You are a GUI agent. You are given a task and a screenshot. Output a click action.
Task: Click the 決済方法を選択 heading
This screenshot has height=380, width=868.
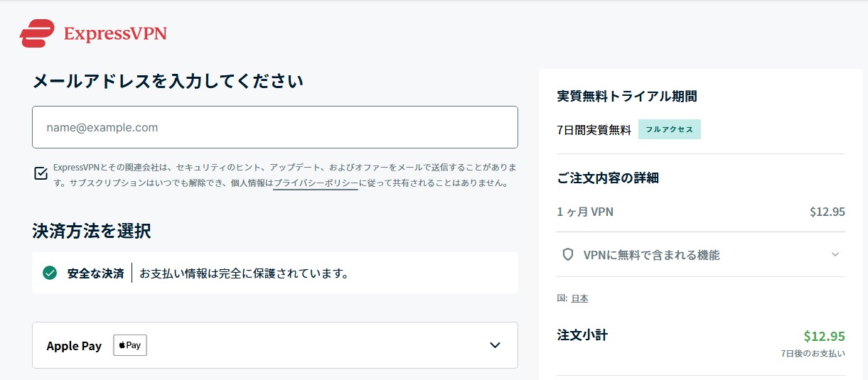[x=91, y=231]
